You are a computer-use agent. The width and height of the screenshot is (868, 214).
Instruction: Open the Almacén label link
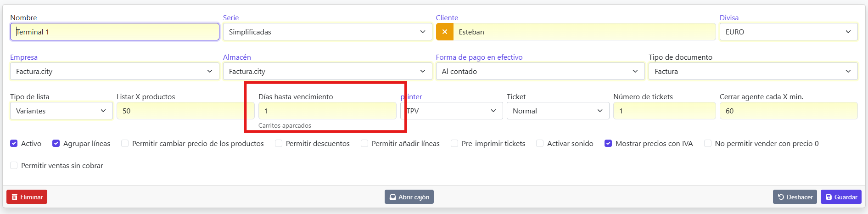point(237,57)
